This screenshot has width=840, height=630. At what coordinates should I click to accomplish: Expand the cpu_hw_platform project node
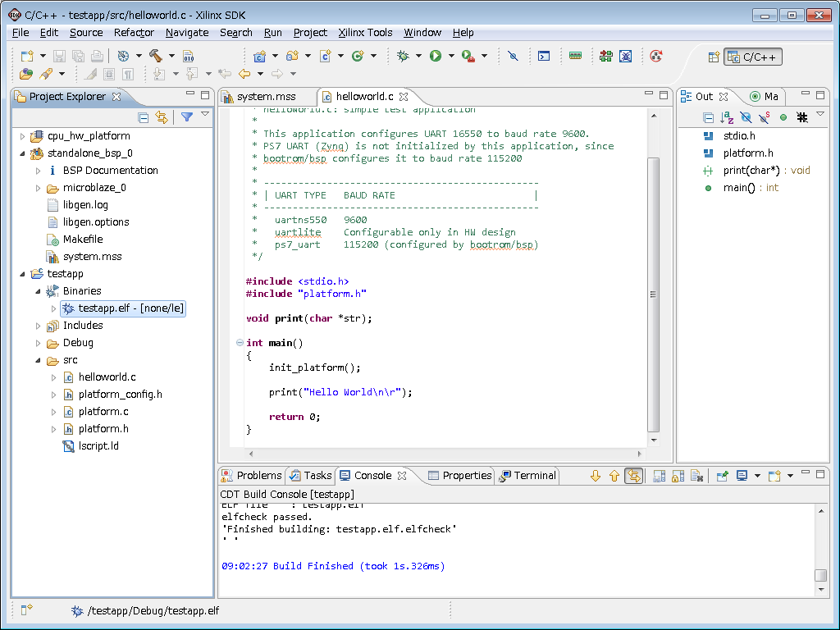(x=23, y=136)
